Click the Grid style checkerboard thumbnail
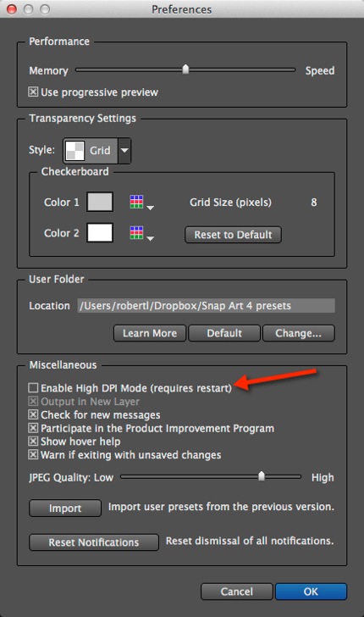364x617 pixels. (x=74, y=150)
